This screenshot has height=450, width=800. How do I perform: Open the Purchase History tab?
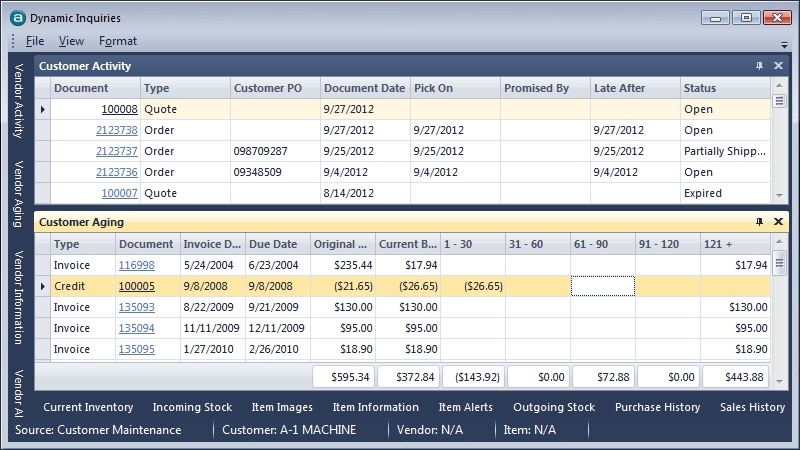[657, 407]
